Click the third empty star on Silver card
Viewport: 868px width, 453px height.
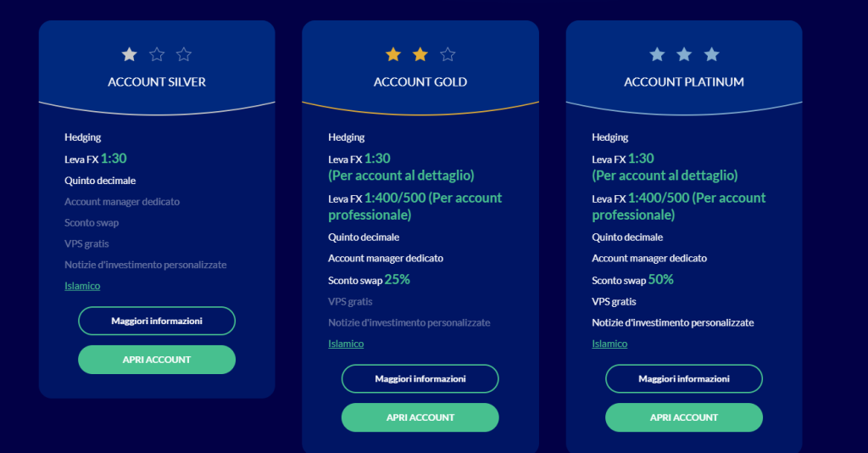tap(184, 54)
